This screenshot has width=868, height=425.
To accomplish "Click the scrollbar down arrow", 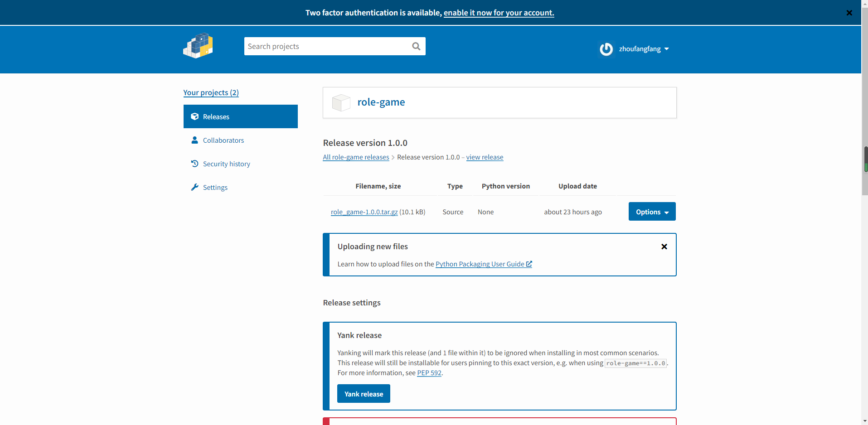I will [865, 421].
